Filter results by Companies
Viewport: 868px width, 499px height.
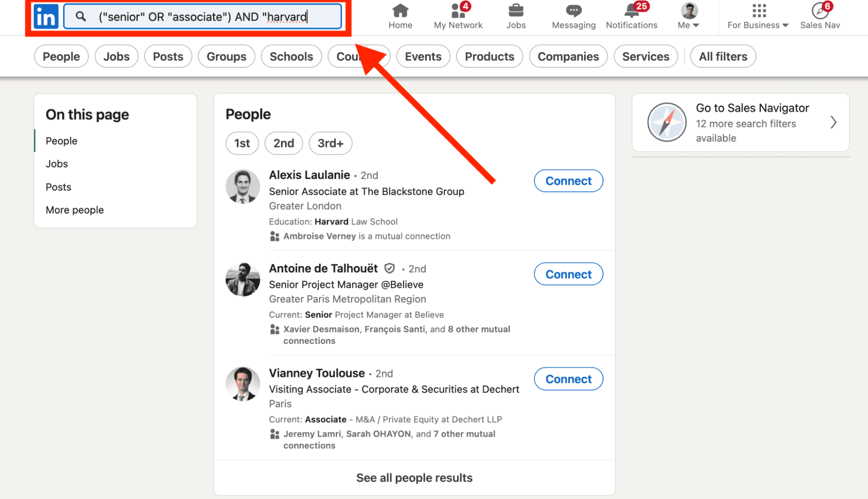[568, 56]
